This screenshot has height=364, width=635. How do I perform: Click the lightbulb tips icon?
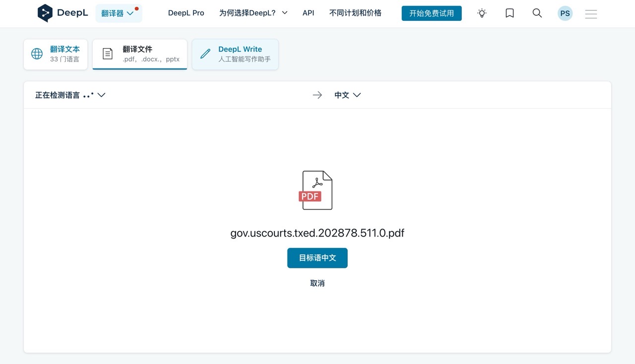coord(482,13)
